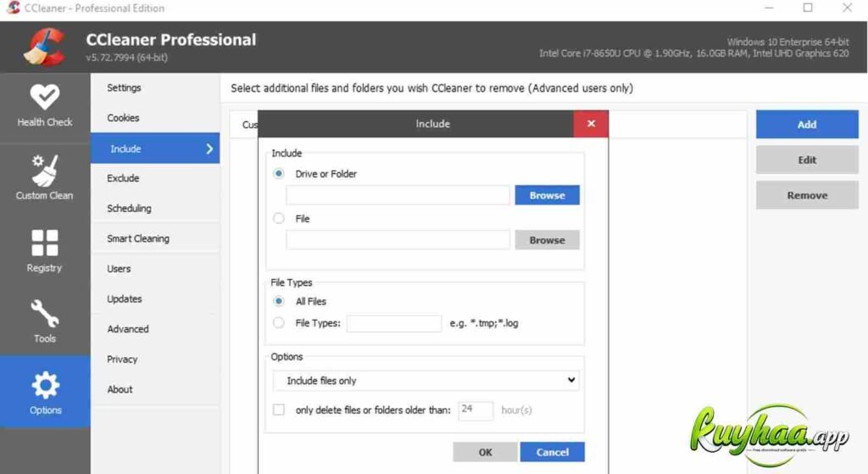Open Settings in options menu
Screen dimensions: 868x474
coord(124,87)
